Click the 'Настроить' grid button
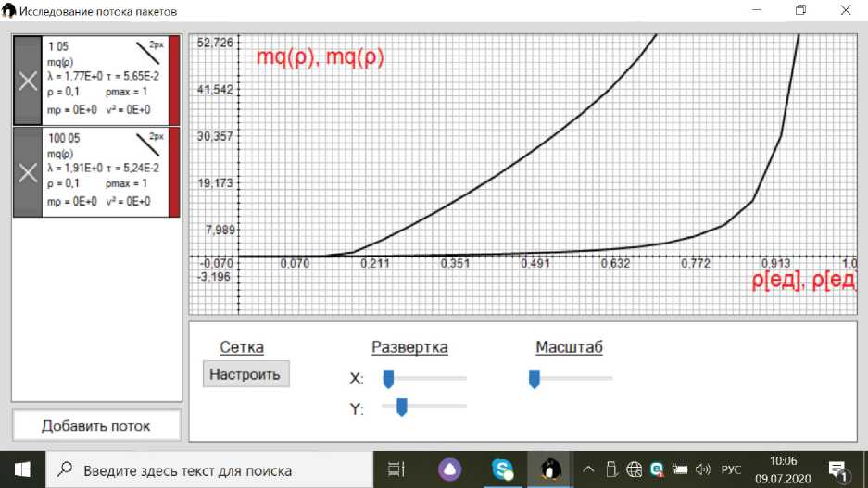Image resolution: width=868 pixels, height=488 pixels. 245,374
